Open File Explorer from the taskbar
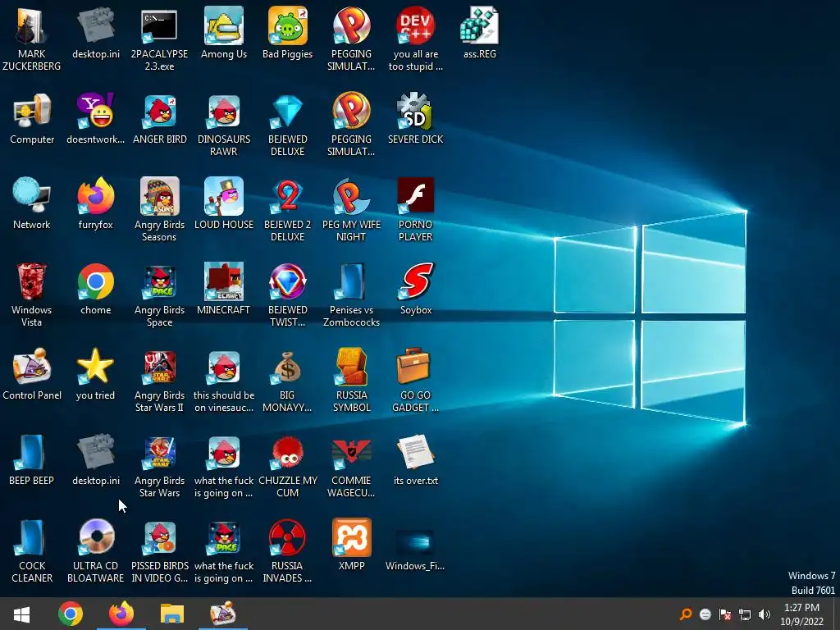840x630 pixels. coord(172,614)
